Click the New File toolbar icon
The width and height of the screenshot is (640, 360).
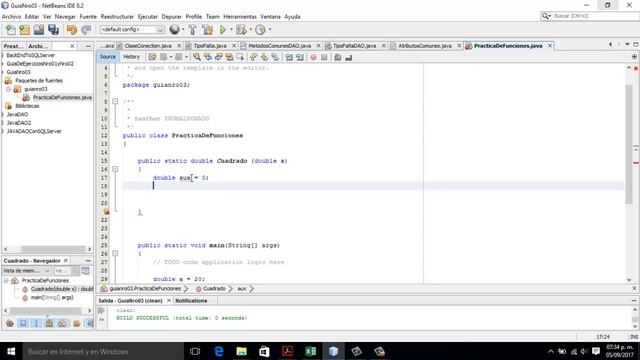[11, 30]
